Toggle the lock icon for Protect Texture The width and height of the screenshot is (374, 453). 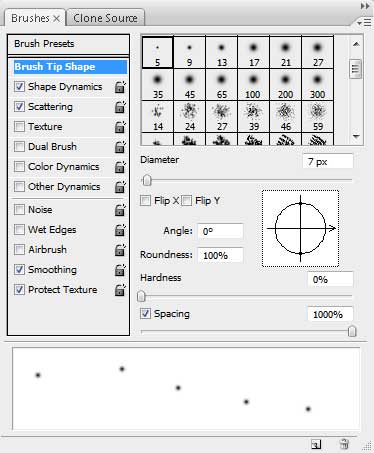tap(120, 290)
